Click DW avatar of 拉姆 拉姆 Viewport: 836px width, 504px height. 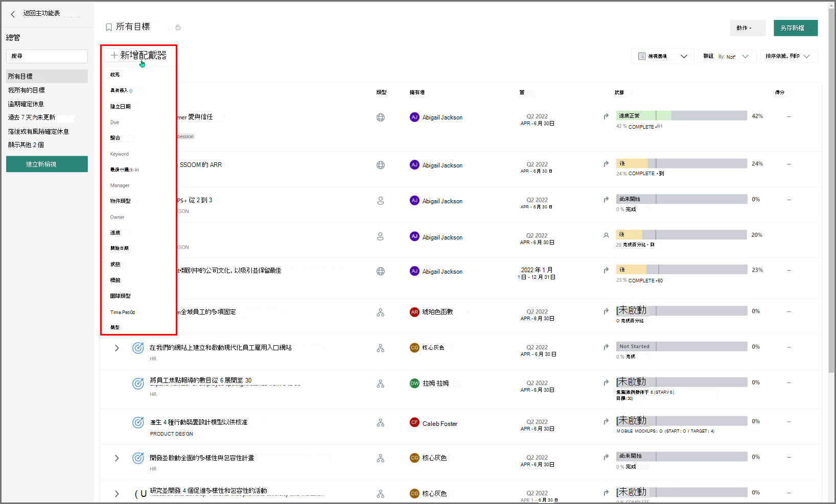pos(414,383)
